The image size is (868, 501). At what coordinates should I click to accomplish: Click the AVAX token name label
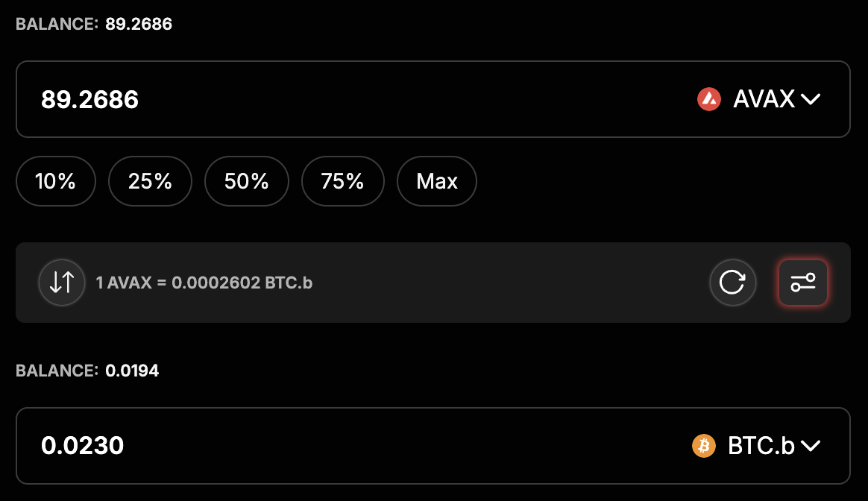[764, 99]
